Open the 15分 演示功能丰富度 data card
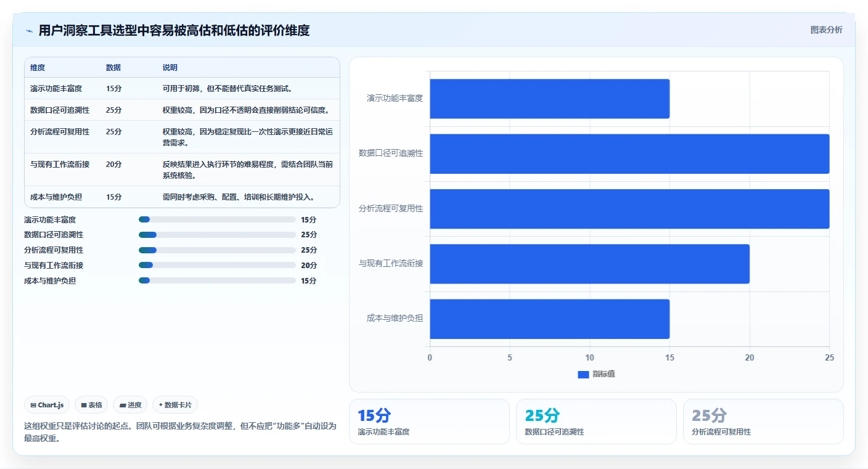Screen dimensions: 868x469 tap(429, 422)
